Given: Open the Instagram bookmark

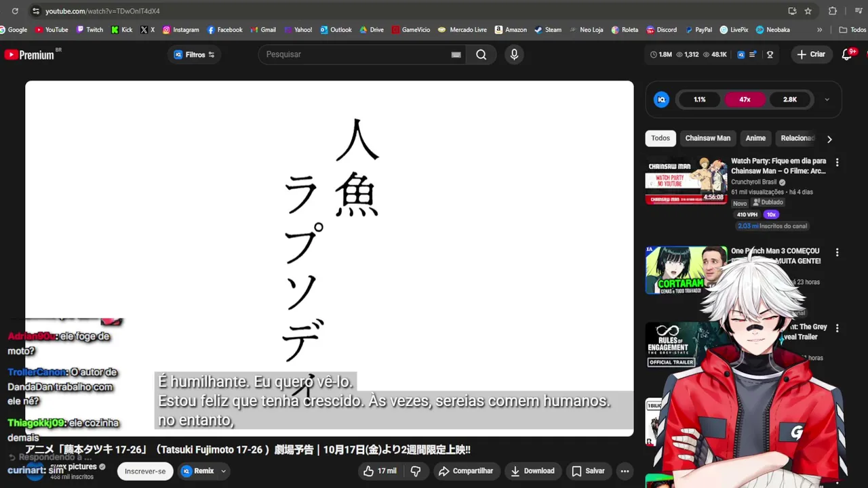Looking at the screenshot, I should tap(180, 30).
